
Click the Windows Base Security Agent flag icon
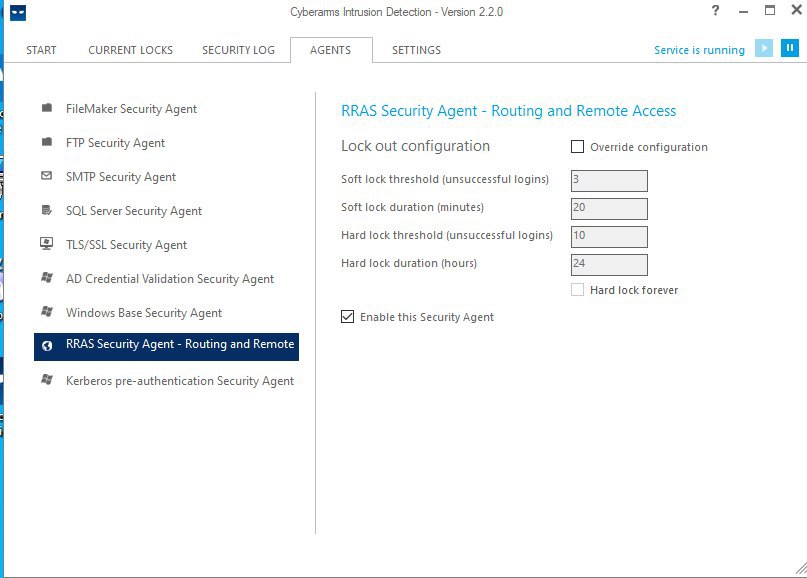click(x=47, y=312)
